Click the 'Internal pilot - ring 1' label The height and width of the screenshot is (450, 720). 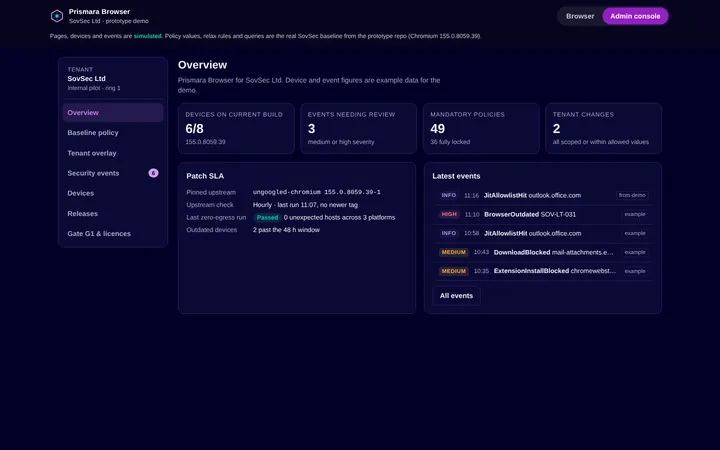click(x=94, y=88)
